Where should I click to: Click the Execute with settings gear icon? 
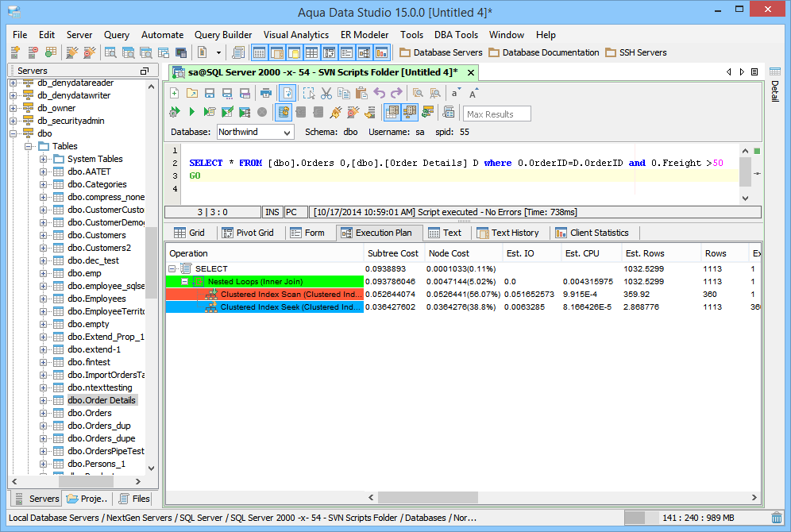(x=175, y=112)
